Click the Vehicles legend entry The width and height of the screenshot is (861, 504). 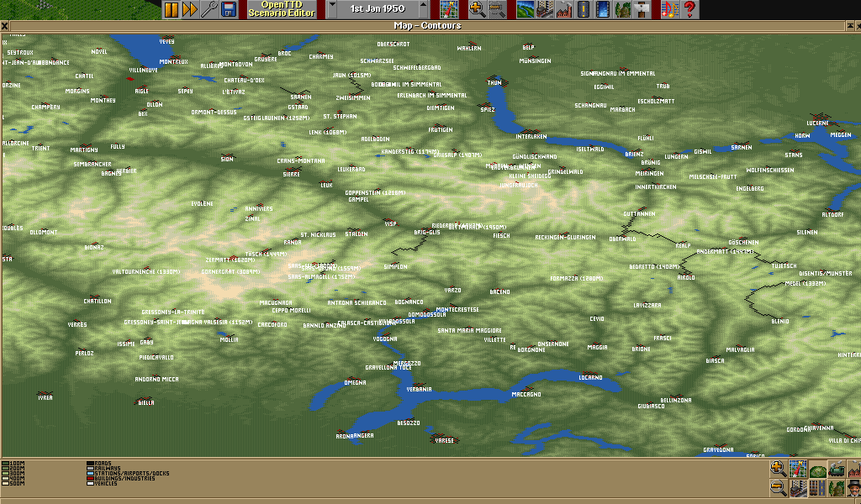pyautogui.click(x=102, y=483)
